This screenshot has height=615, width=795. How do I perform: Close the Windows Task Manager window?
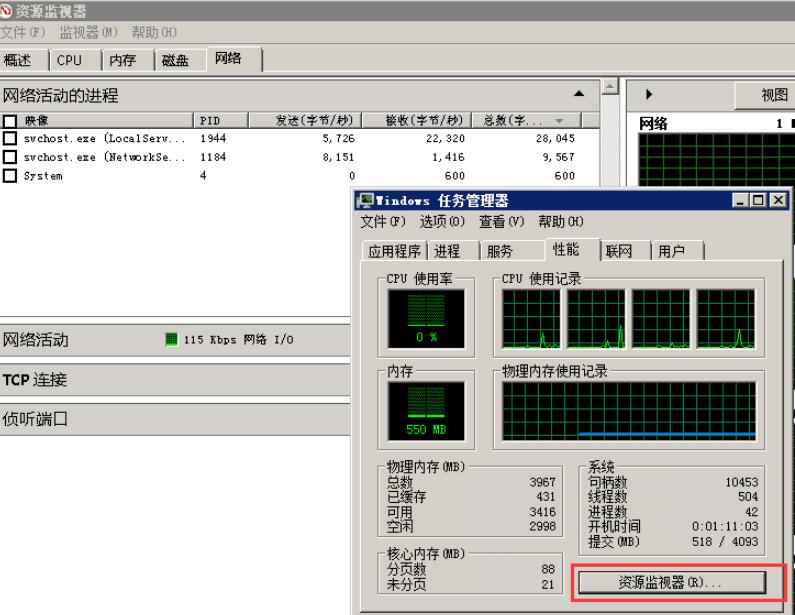point(778,200)
